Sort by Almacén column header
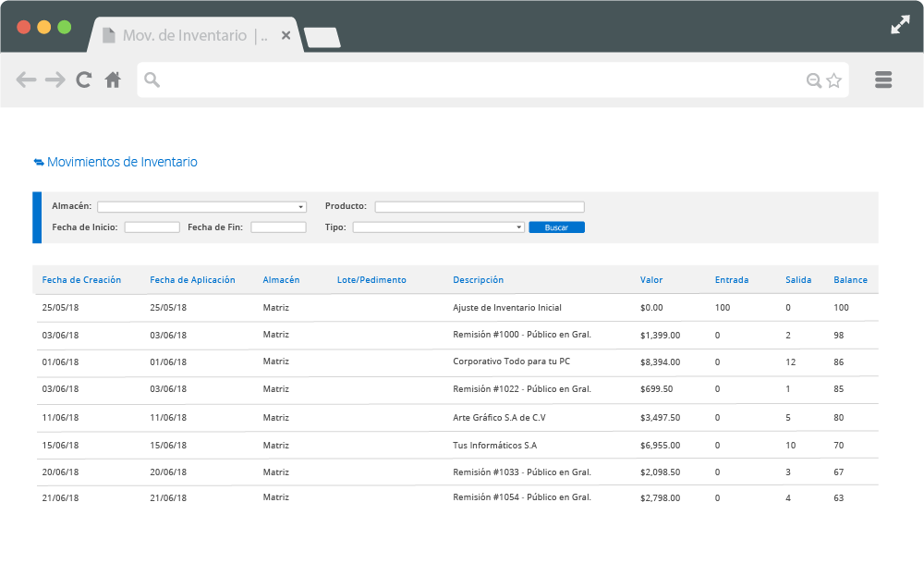The image size is (924, 576). pyautogui.click(x=281, y=280)
